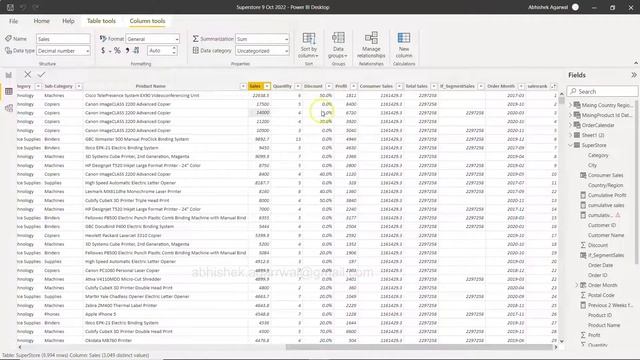Viewport: 640px width, 360px height.
Task: Select the Category field in Fields
Action: 598,155
